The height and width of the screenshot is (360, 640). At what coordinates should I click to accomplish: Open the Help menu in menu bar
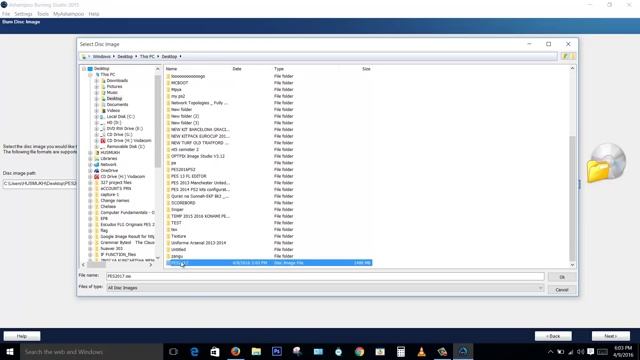point(94,14)
